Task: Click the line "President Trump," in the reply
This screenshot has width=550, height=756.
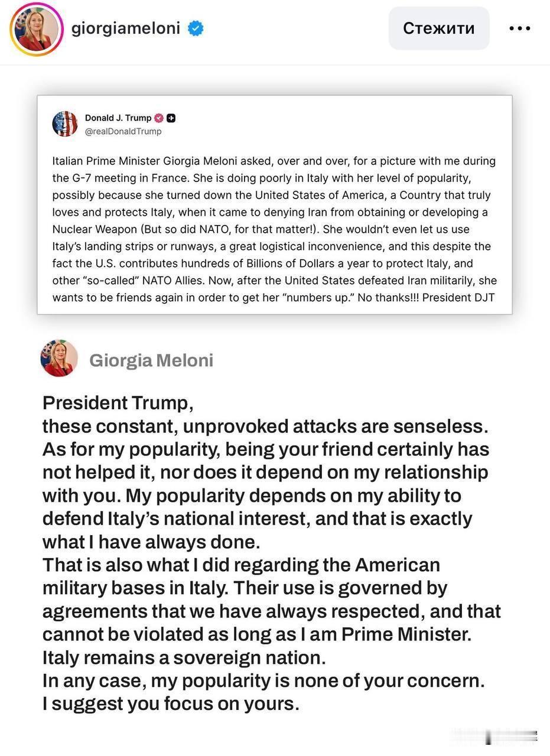Action: [118, 403]
